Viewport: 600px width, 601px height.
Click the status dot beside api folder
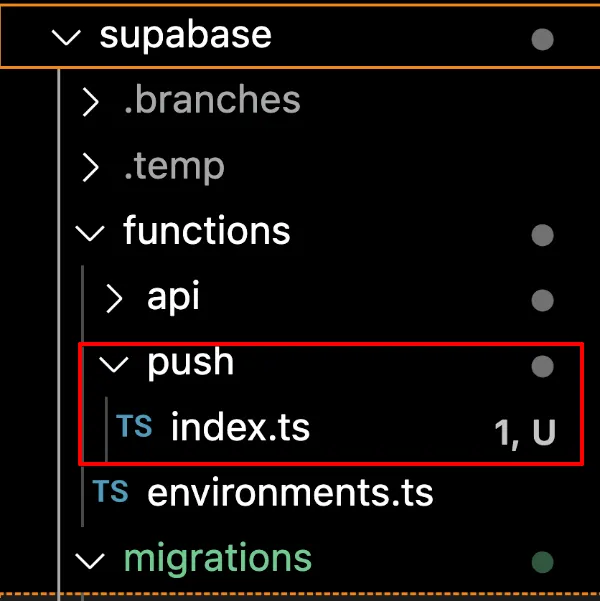[542, 300]
